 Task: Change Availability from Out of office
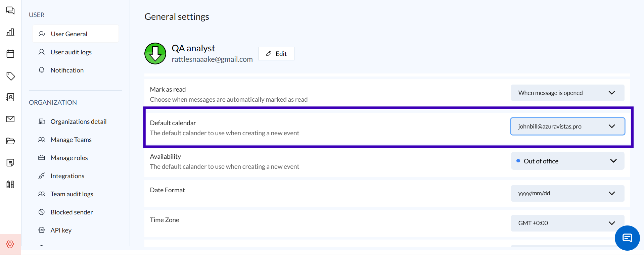coord(567,161)
